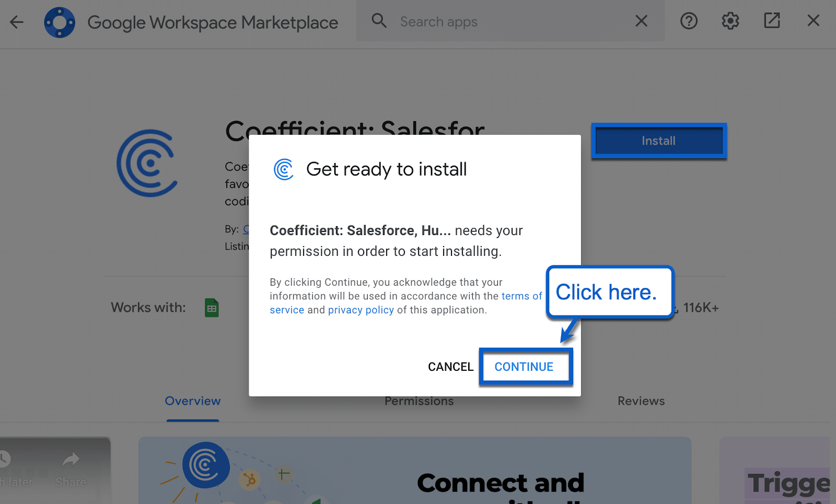Open marketplace in new window icon
This screenshot has width=836, height=504.
click(x=772, y=21)
